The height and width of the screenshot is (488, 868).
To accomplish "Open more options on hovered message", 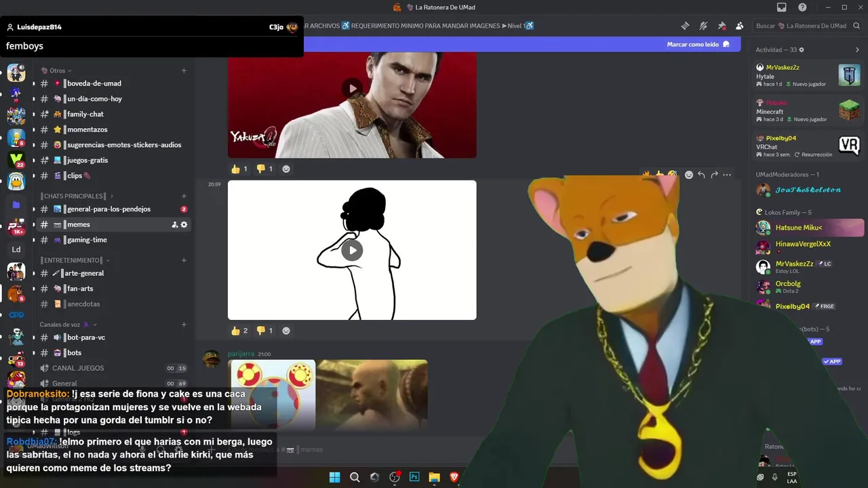I will coord(727,175).
